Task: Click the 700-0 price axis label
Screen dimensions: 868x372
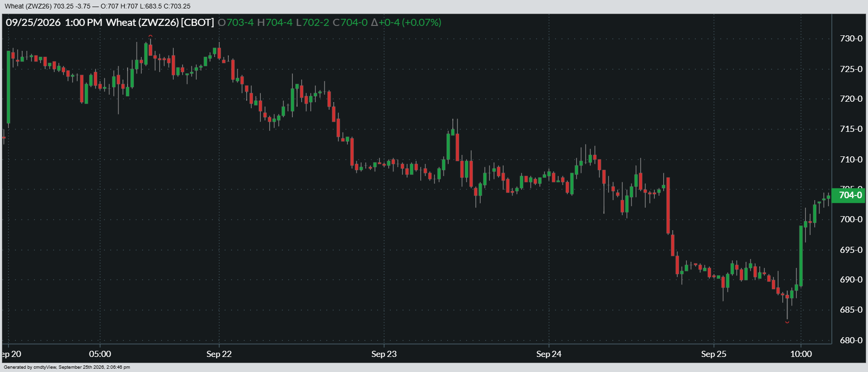Action: 851,219
